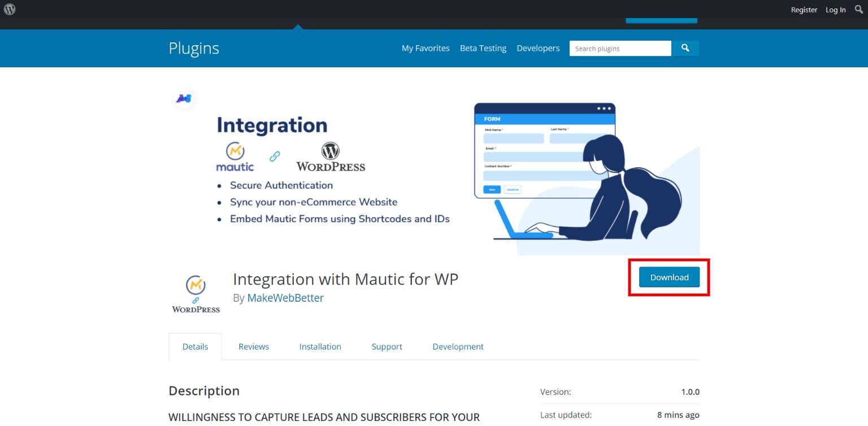Screen dimensions: 868x426
Task: Go to My Favorites
Action: (x=426, y=48)
